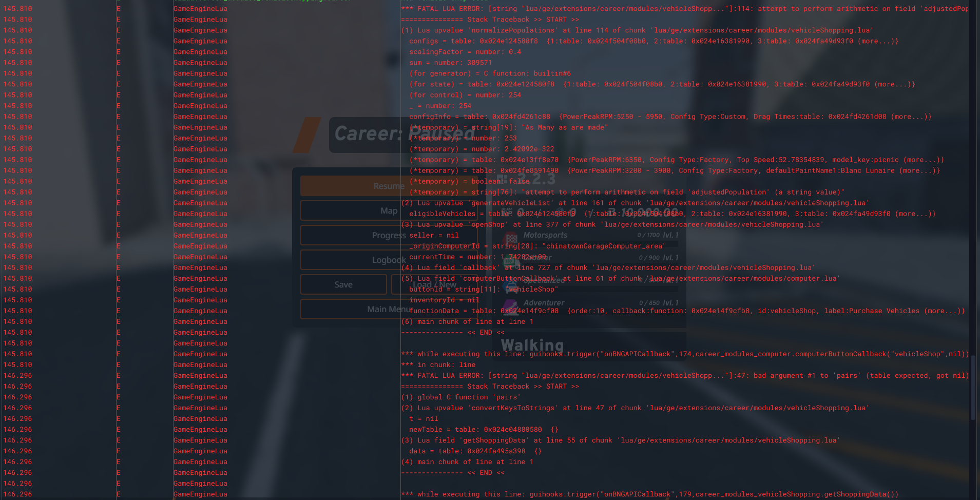Click the 'normalizePopulations' at line 114 traceback line

pos(637,30)
